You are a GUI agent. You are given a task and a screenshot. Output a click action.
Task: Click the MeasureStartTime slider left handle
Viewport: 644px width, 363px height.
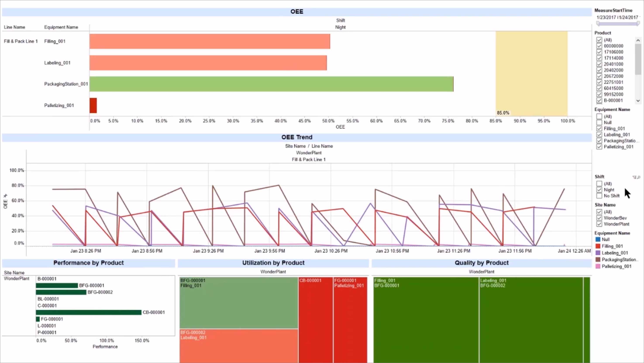click(598, 24)
